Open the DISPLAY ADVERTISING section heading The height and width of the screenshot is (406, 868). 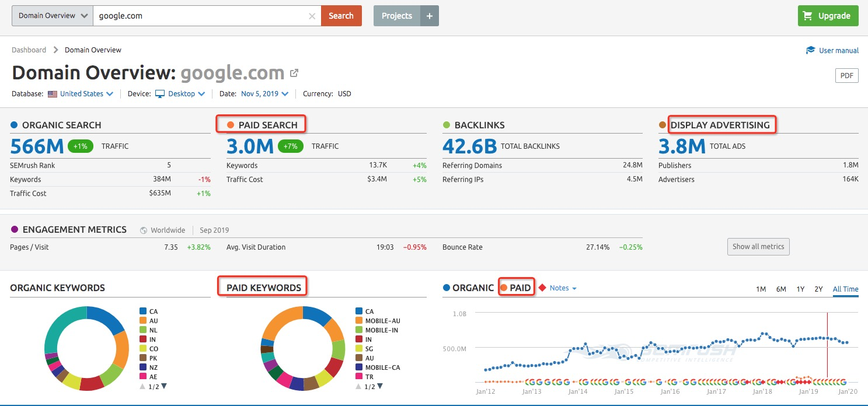(720, 125)
